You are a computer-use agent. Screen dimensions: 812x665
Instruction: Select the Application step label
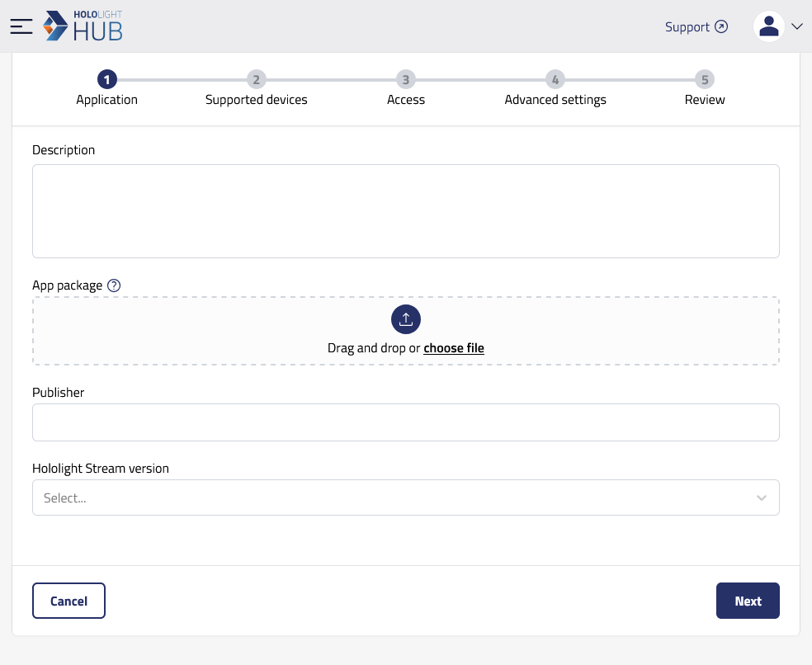(x=106, y=100)
